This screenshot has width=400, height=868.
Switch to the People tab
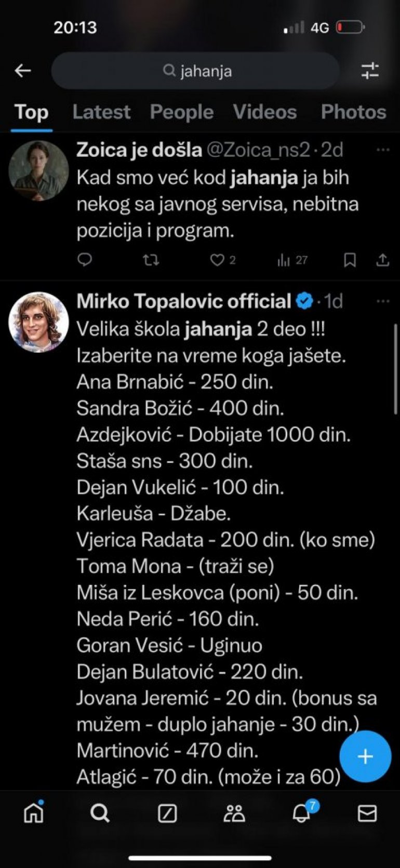click(181, 112)
